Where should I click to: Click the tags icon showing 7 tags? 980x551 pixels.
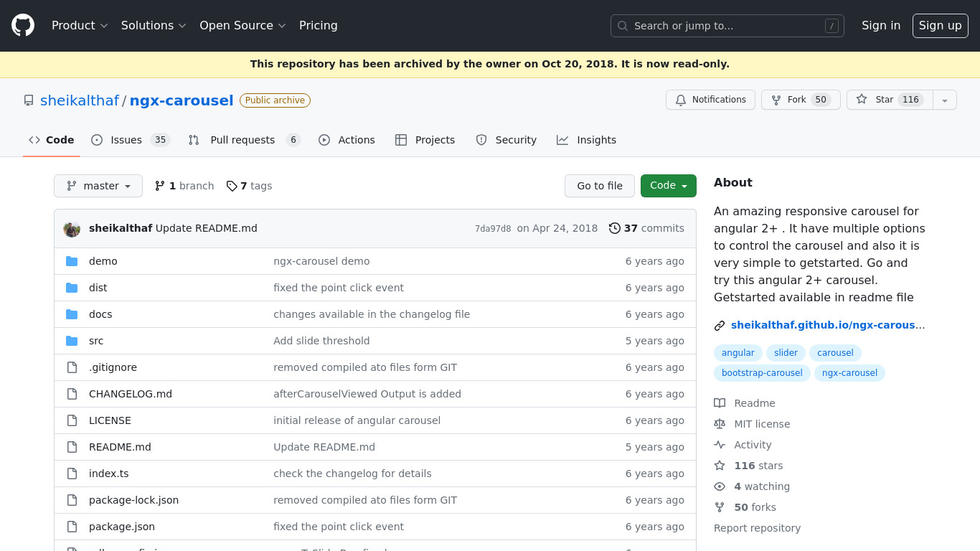click(232, 187)
